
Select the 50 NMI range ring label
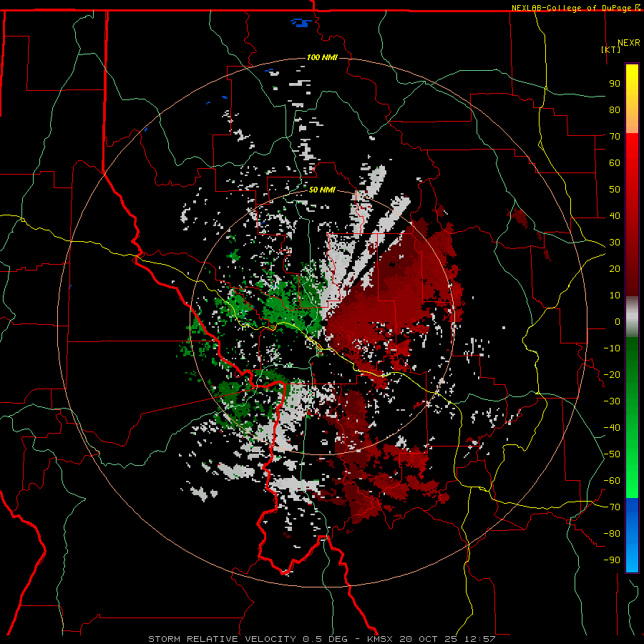tap(322, 190)
